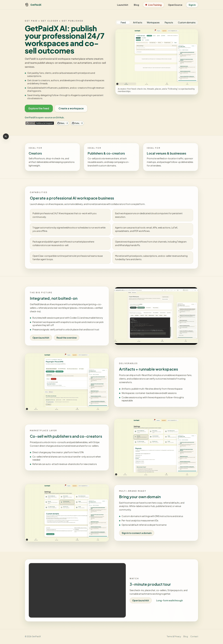Click 'Artifacts + runnable workspaces' heading
The image size is (223, 644).
coord(148,369)
